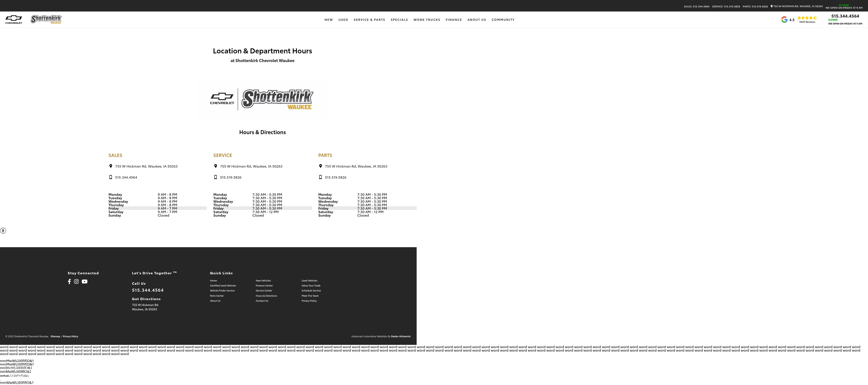Viewport: 868px width, 385px height.
Task: Open the Finance Center quick link
Action: [264, 286]
